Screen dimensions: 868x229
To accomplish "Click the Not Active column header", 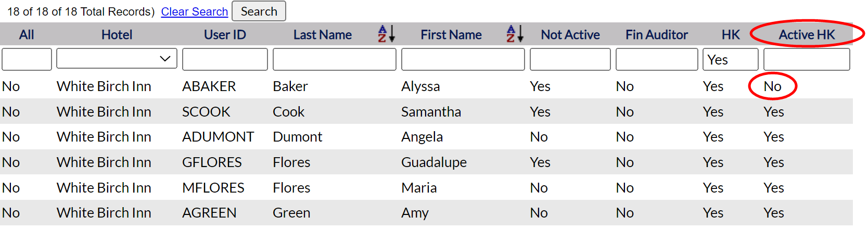I will 570,34.
